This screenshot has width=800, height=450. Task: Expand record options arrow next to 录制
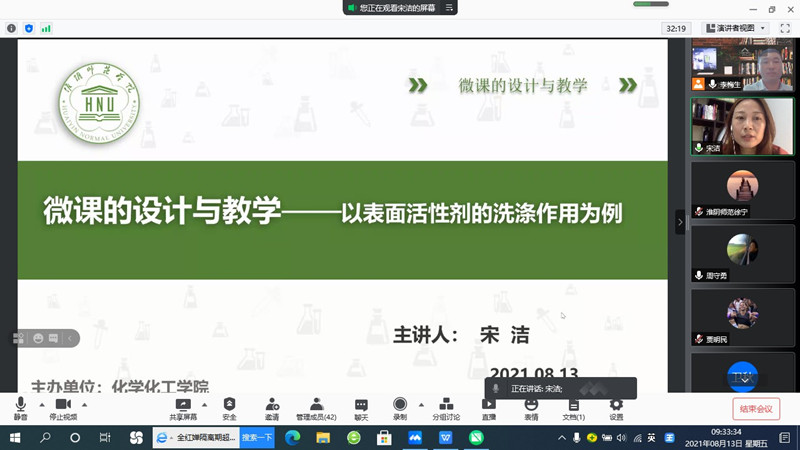click(x=421, y=405)
